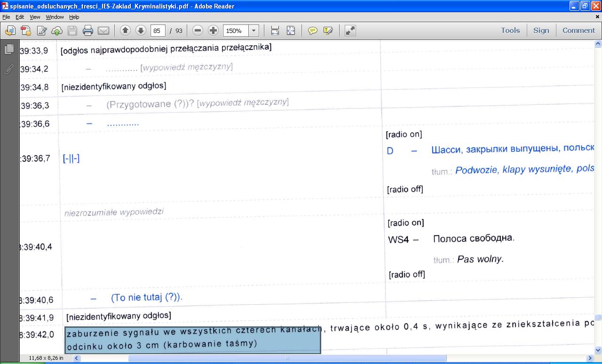602x364 pixels.
Task: Click the edit/sign document icon
Action: (x=41, y=31)
